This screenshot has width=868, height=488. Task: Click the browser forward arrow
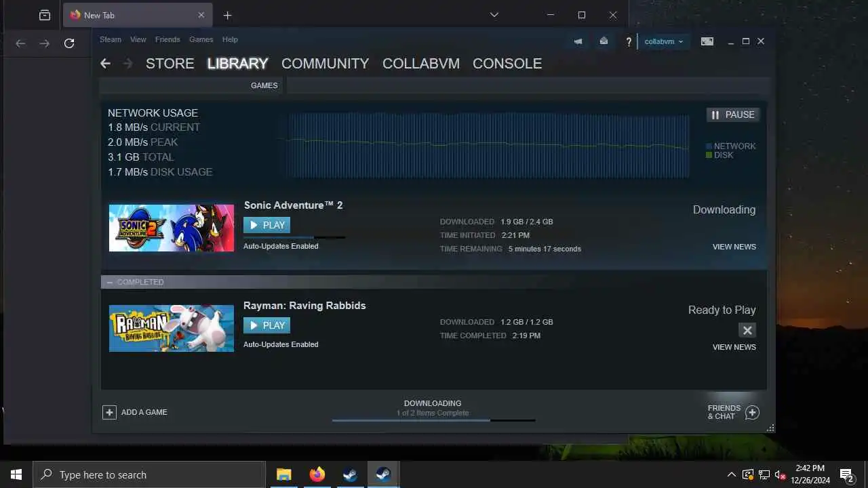(x=45, y=43)
